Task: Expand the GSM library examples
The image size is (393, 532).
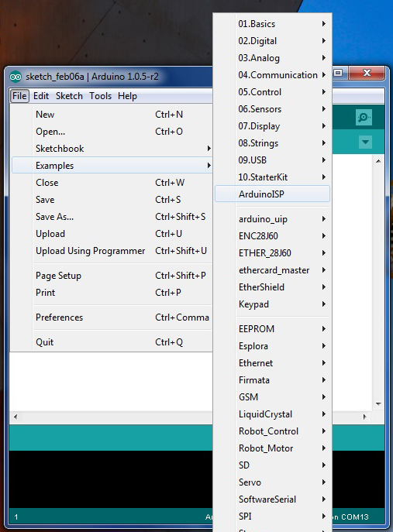Action: (x=272, y=397)
